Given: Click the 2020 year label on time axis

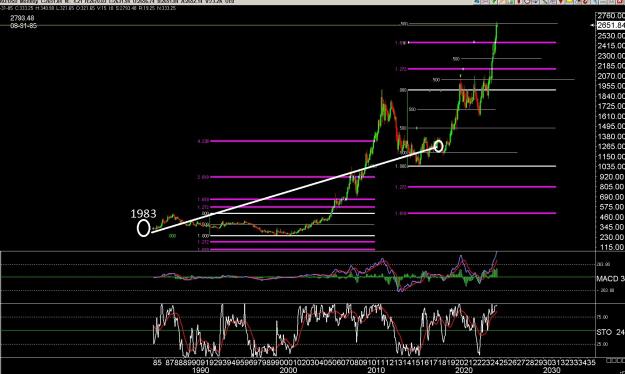Looking at the screenshot, I should [464, 370].
